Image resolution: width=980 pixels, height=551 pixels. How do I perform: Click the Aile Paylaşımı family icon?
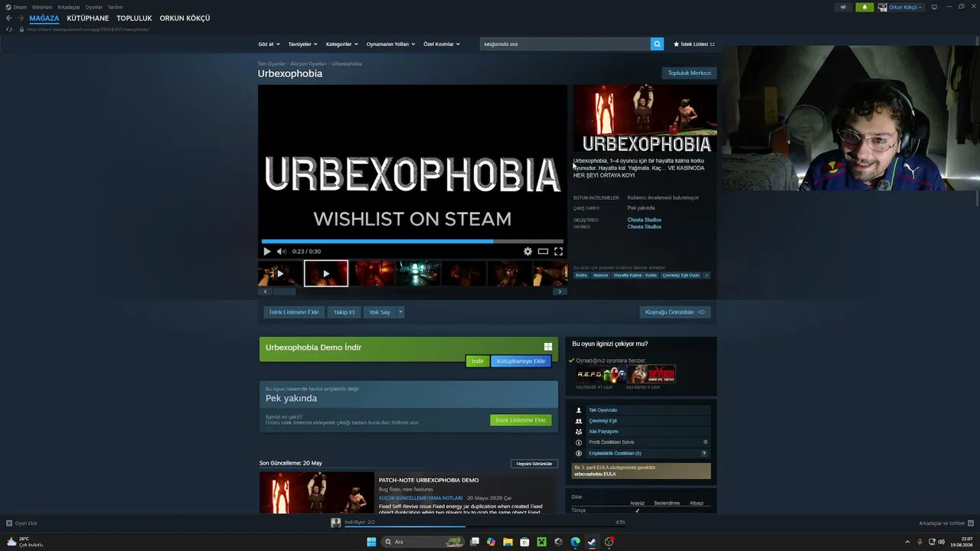click(579, 432)
